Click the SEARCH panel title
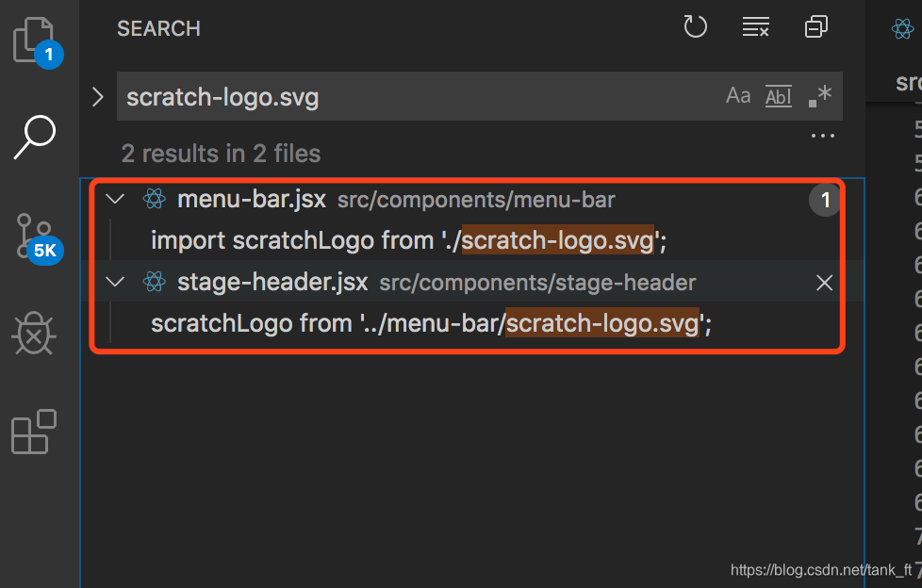The image size is (922, 588). (x=158, y=28)
